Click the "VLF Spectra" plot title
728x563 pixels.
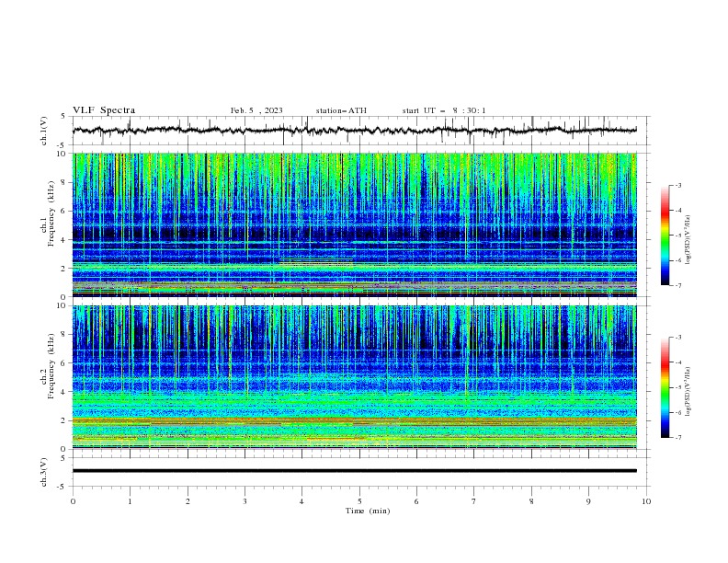[104, 110]
